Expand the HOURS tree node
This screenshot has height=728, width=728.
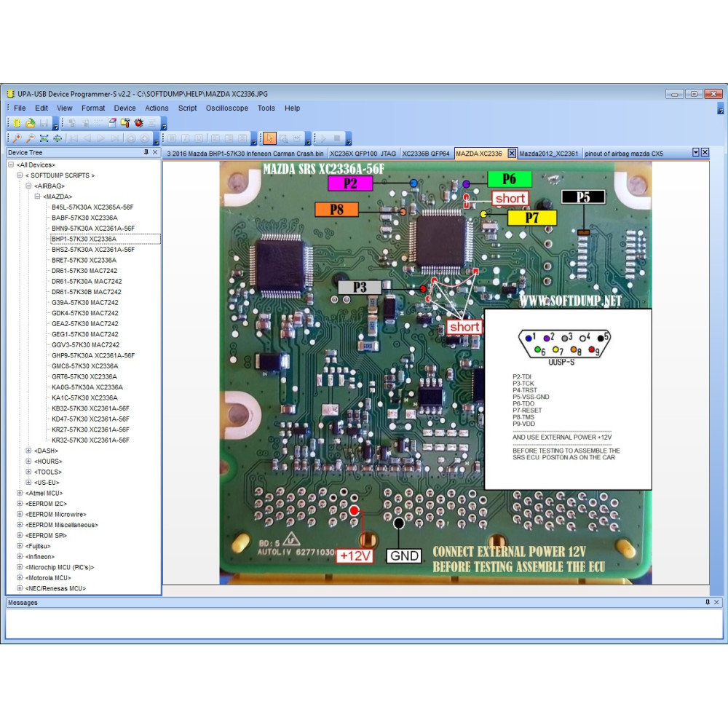pos(28,461)
